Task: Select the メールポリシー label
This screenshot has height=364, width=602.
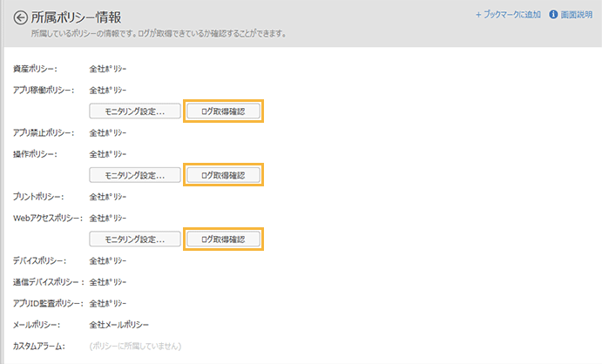Action: (37, 325)
